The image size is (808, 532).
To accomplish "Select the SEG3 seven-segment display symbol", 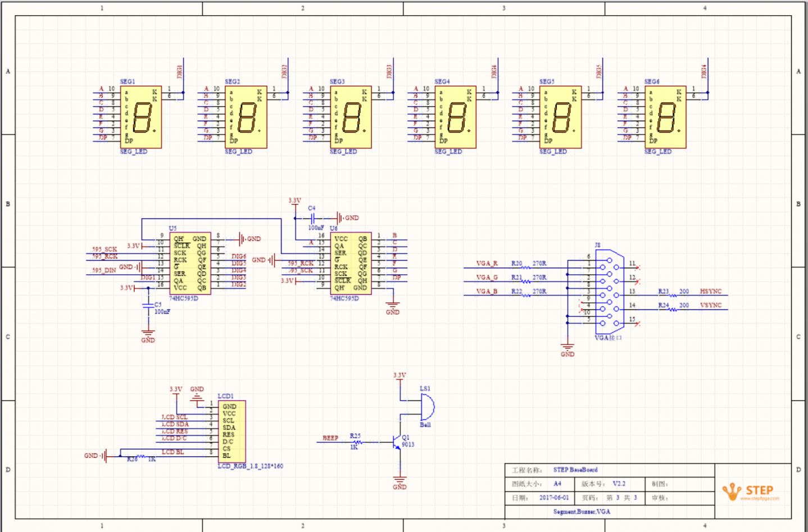I will [x=351, y=117].
